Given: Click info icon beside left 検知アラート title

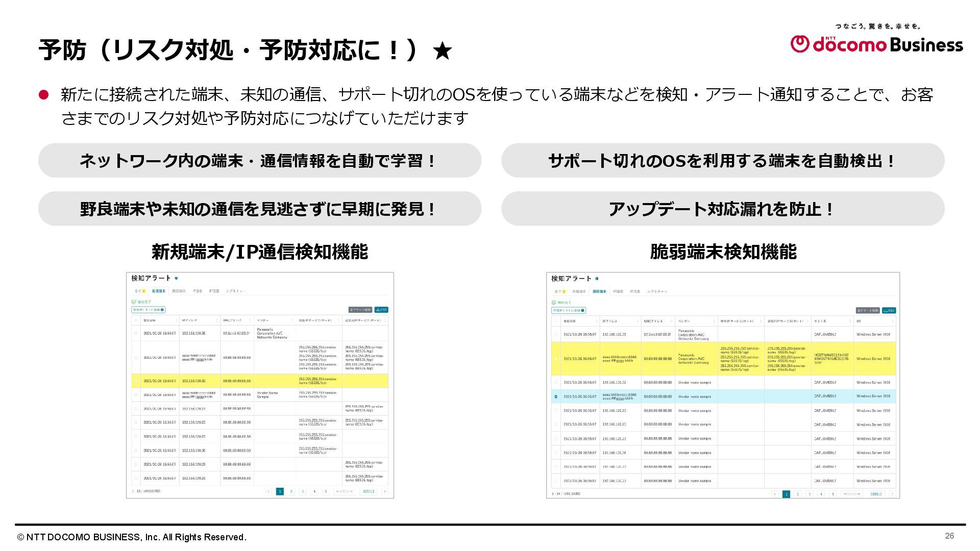Looking at the screenshot, I should 176,278.
